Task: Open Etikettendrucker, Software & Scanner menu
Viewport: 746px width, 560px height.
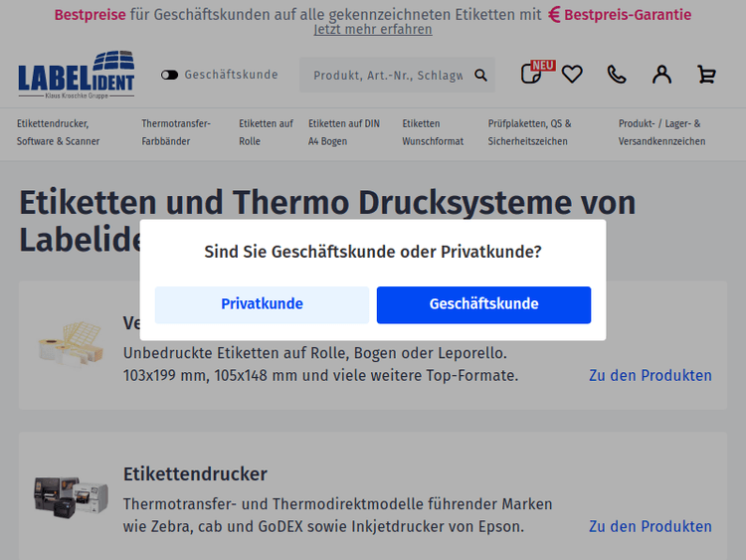Action: coord(59,132)
